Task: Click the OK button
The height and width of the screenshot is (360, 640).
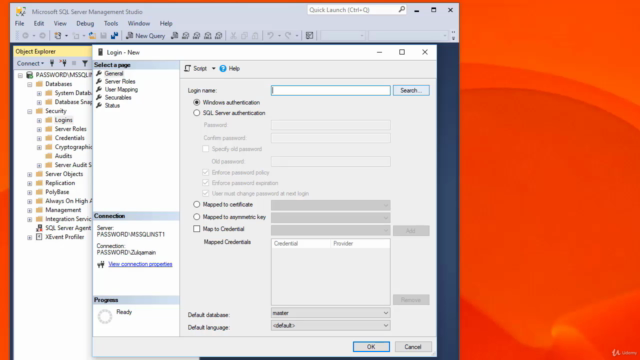Action: (371, 347)
